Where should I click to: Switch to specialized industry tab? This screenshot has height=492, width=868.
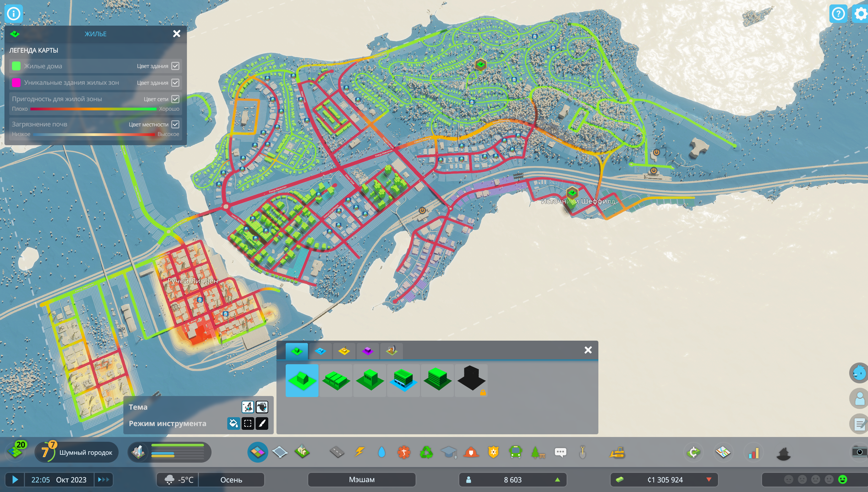[391, 351]
